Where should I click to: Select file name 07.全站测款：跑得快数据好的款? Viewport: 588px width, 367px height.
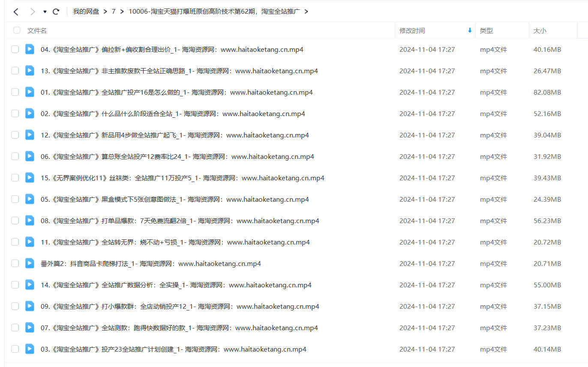[x=179, y=328]
